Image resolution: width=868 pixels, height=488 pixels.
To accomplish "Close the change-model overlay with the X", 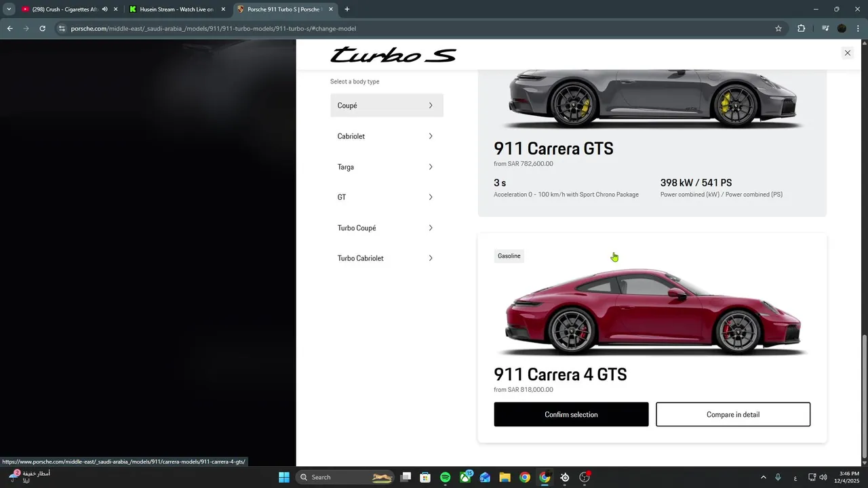I will coord(847,53).
